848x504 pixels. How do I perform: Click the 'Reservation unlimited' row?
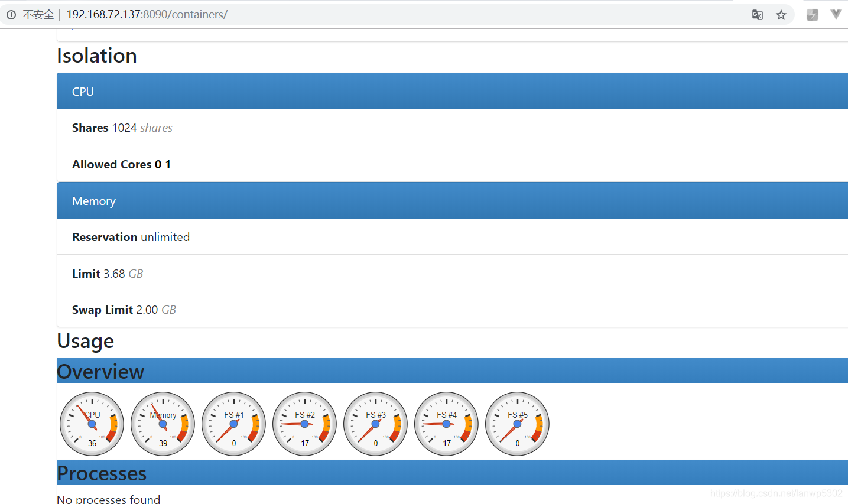pyautogui.click(x=452, y=237)
